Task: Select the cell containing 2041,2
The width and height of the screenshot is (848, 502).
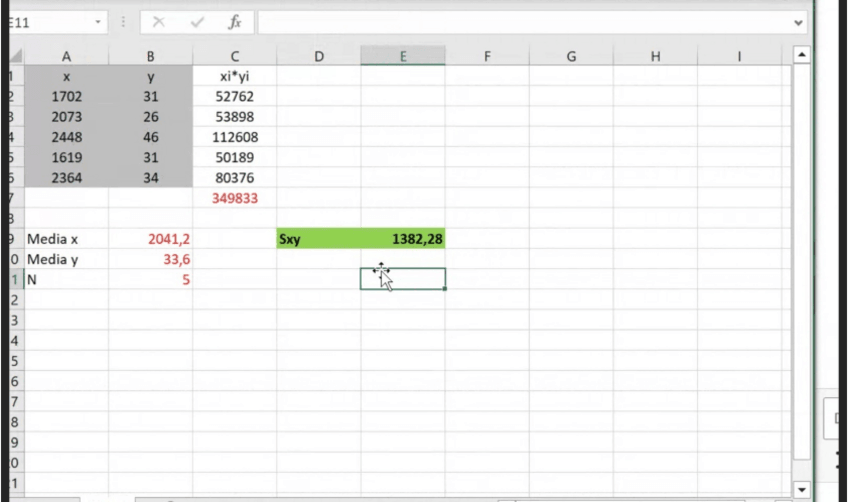Action: (150, 239)
